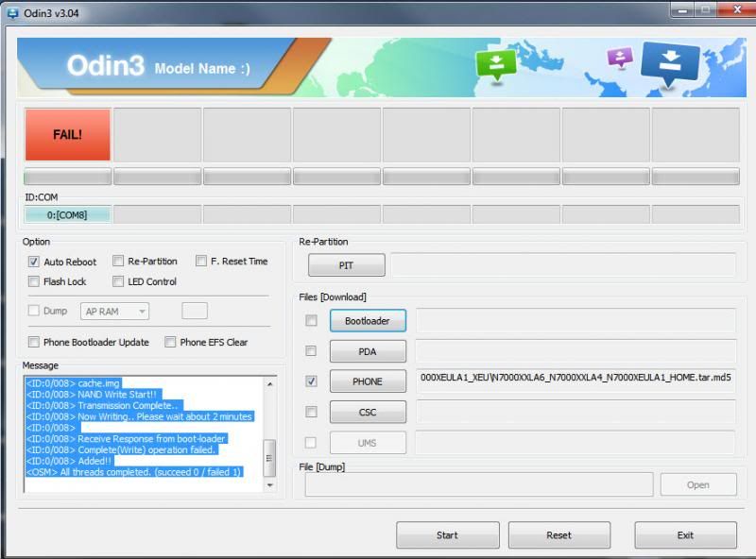
Task: Open the AP RAM dropdown
Action: 114,312
